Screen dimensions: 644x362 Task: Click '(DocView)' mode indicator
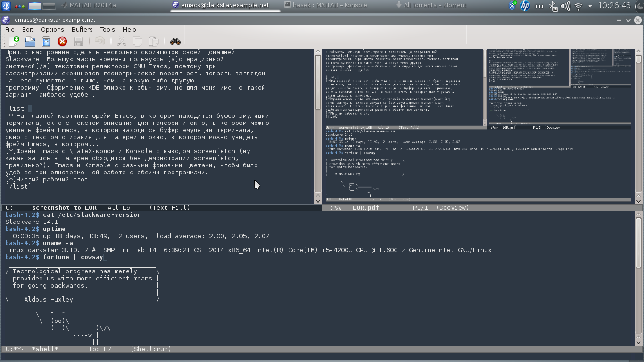[453, 207]
